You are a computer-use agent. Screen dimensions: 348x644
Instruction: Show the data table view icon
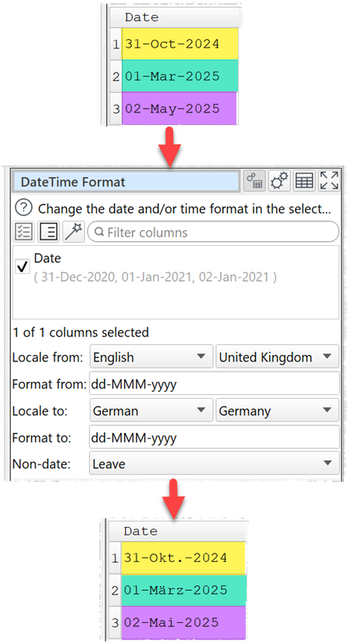(x=304, y=181)
